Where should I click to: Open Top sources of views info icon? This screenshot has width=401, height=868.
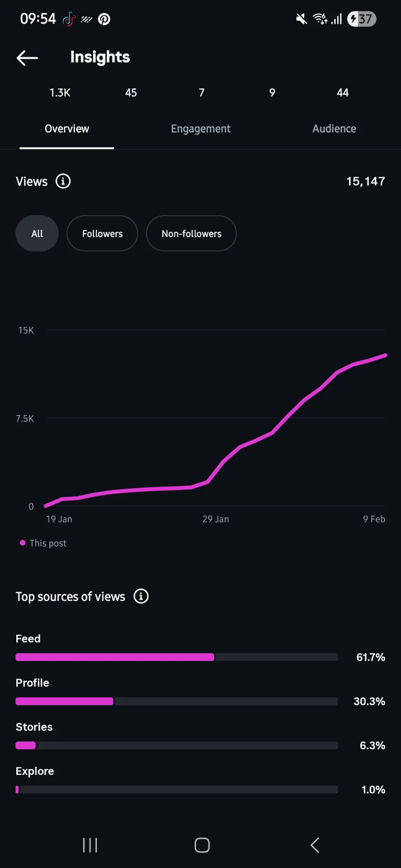point(141,596)
